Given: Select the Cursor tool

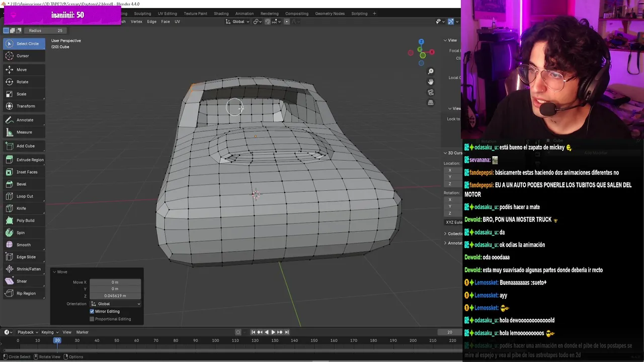Looking at the screenshot, I should [24, 56].
